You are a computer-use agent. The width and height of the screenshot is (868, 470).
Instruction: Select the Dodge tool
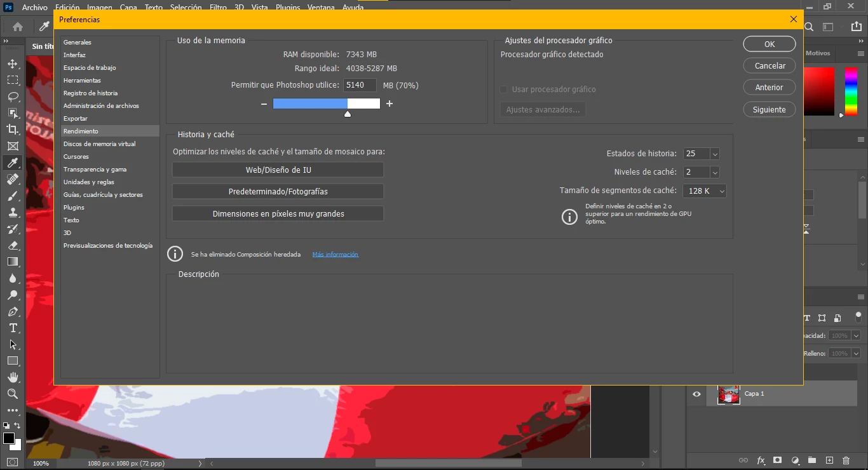coord(13,295)
